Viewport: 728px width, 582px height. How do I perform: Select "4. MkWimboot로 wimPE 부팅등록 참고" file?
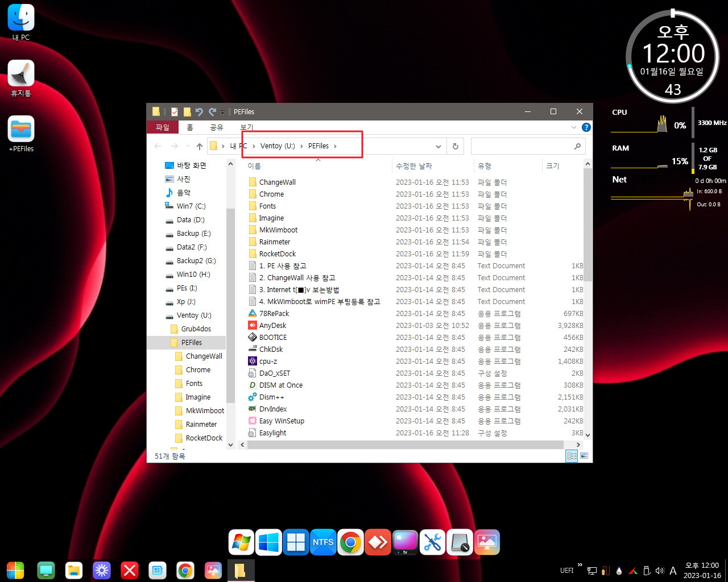tap(320, 301)
